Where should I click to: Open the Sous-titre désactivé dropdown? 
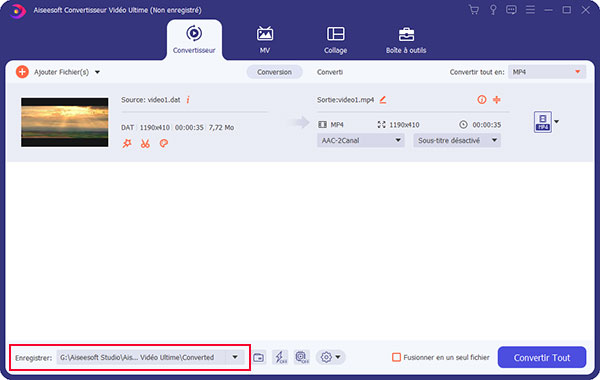coord(457,140)
